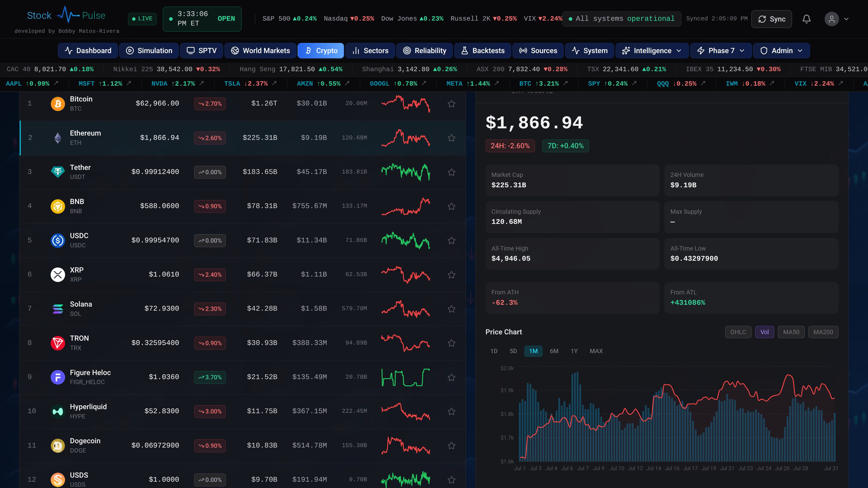Favorite XRP with its star icon
Screen dimensions: 868x488
click(452, 275)
